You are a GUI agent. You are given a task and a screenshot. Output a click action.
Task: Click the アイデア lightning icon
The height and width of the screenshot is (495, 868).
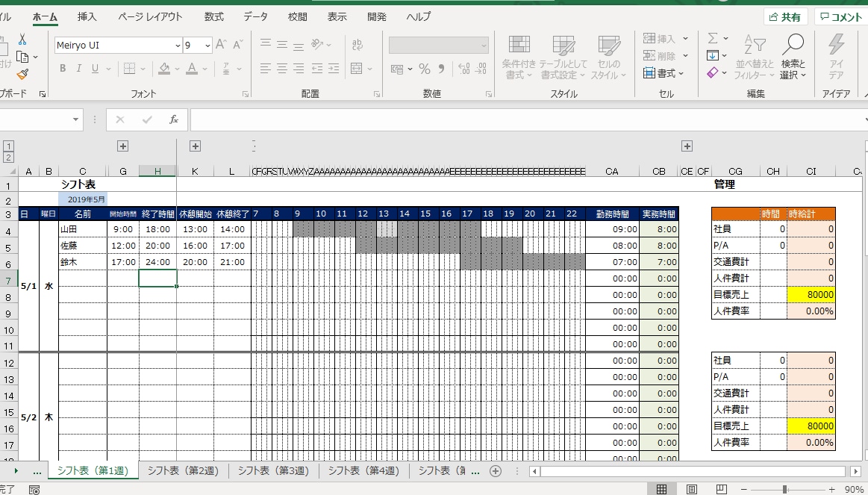(836, 44)
